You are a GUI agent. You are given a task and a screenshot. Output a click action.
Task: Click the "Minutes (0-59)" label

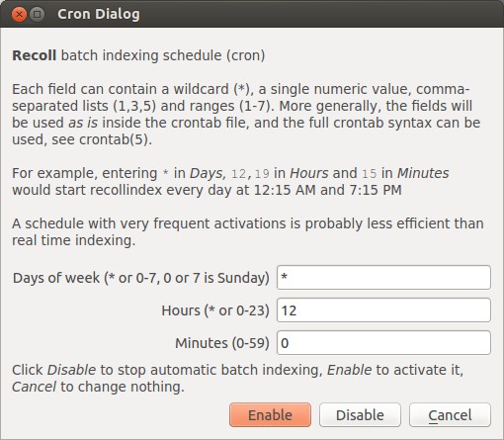[x=222, y=343]
